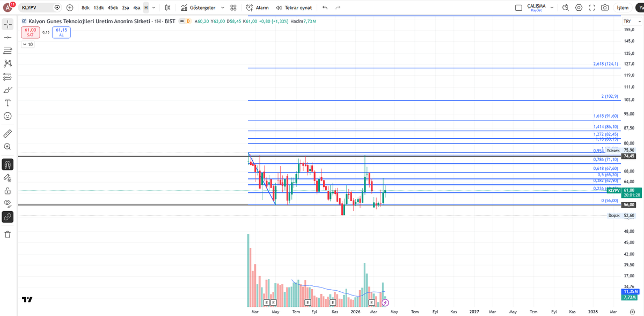Toggle hide all drawings eye icon

pyautogui.click(x=8, y=203)
